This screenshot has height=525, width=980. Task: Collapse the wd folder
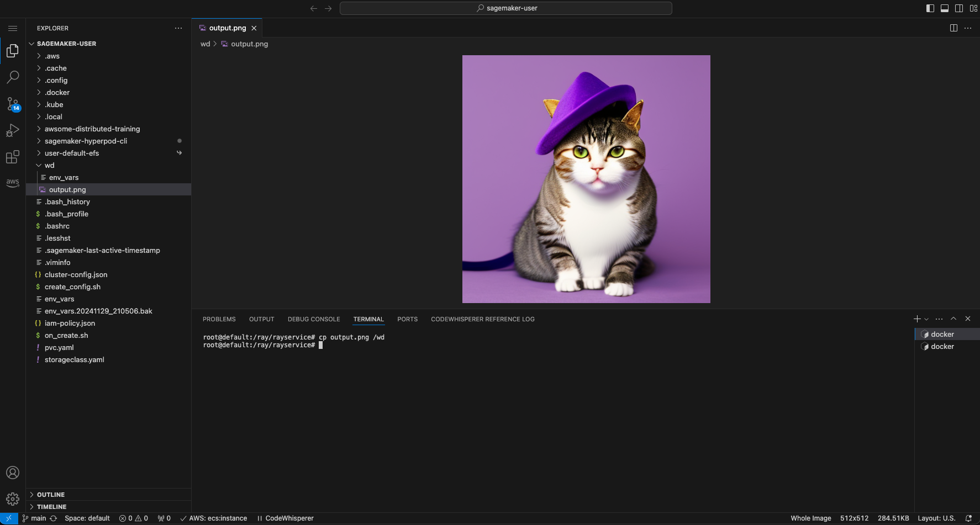click(50, 166)
